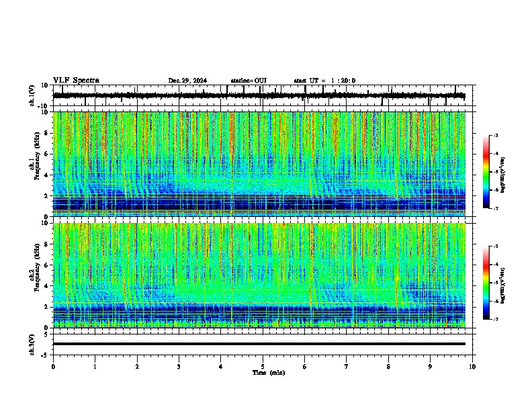The image size is (532, 411).
Task: Click the "8" kHz tick on ch.2 spectrogram axis
Action: [46, 244]
